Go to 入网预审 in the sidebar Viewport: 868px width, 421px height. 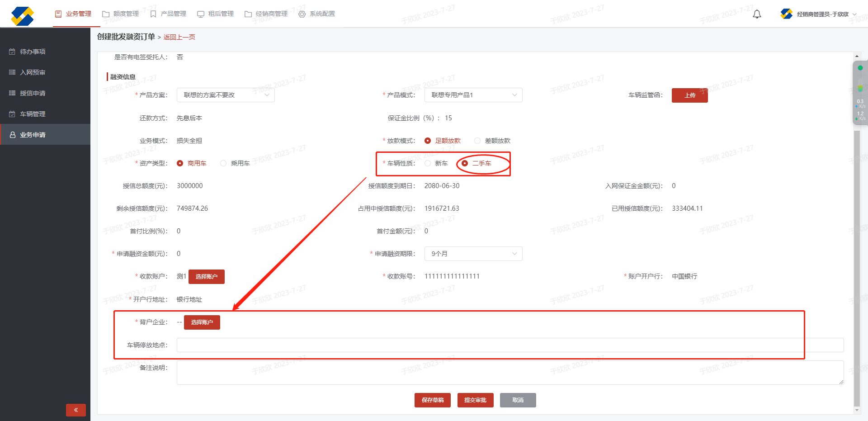click(33, 72)
